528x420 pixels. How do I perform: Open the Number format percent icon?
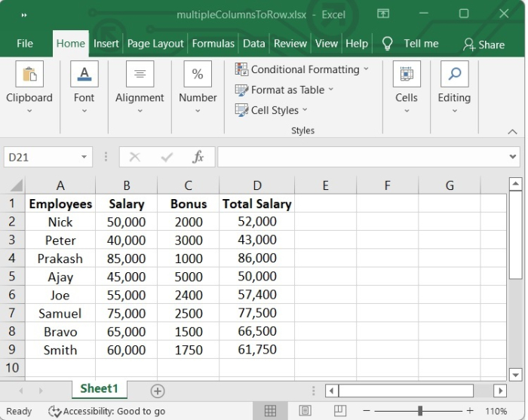pyautogui.click(x=198, y=75)
